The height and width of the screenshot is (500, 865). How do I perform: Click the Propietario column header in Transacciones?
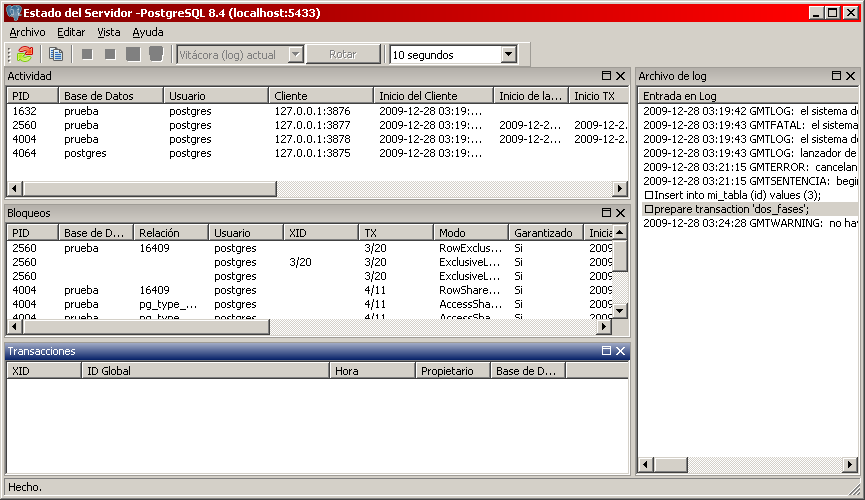453,370
